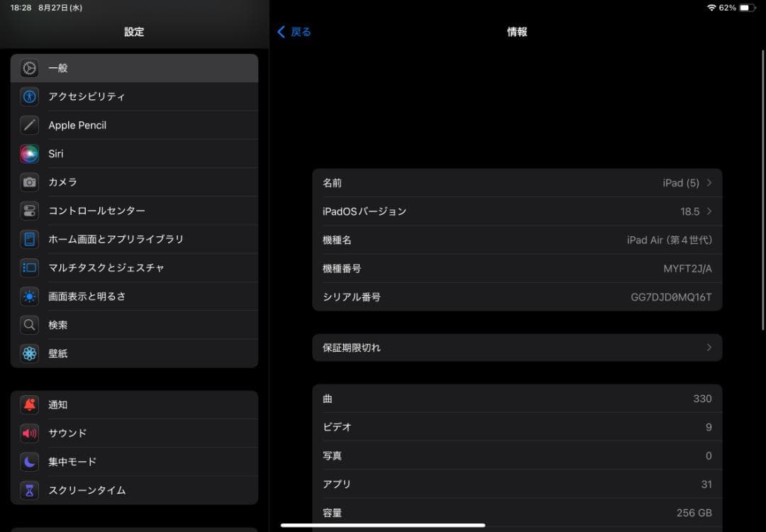The image size is (766, 532).
Task: Tap the Apple Pencil icon
Action: point(28,125)
